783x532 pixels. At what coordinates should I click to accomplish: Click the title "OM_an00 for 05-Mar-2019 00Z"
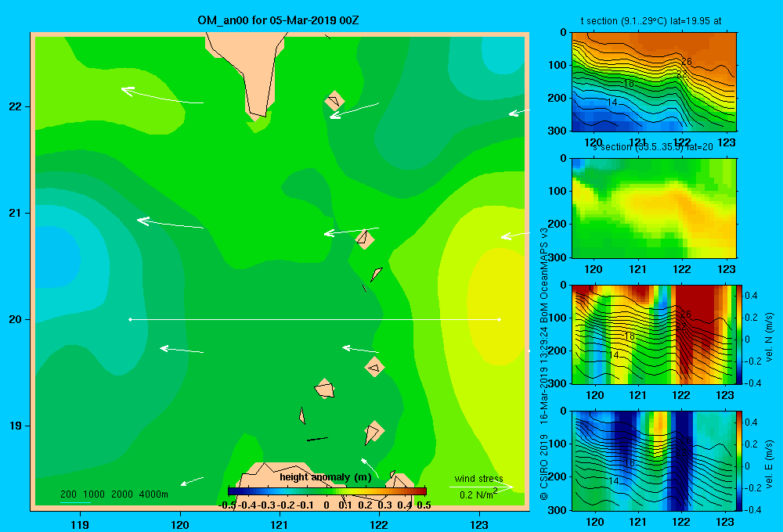278,20
